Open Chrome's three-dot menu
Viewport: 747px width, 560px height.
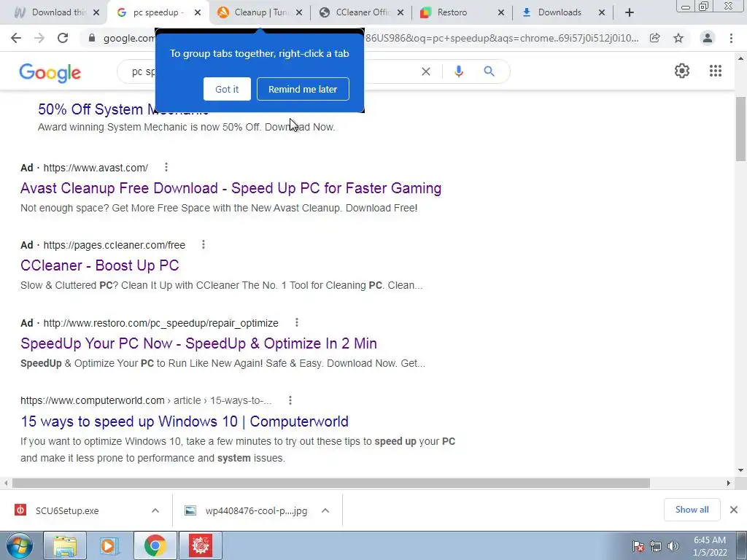pyautogui.click(x=731, y=38)
